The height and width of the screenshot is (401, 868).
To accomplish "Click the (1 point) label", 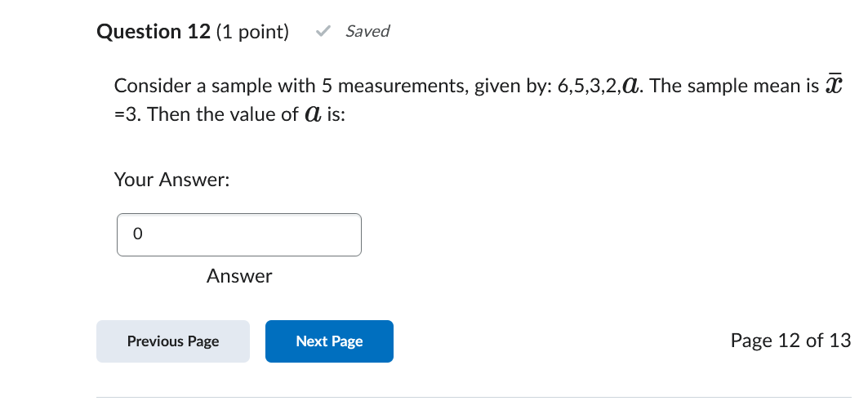I will [252, 32].
